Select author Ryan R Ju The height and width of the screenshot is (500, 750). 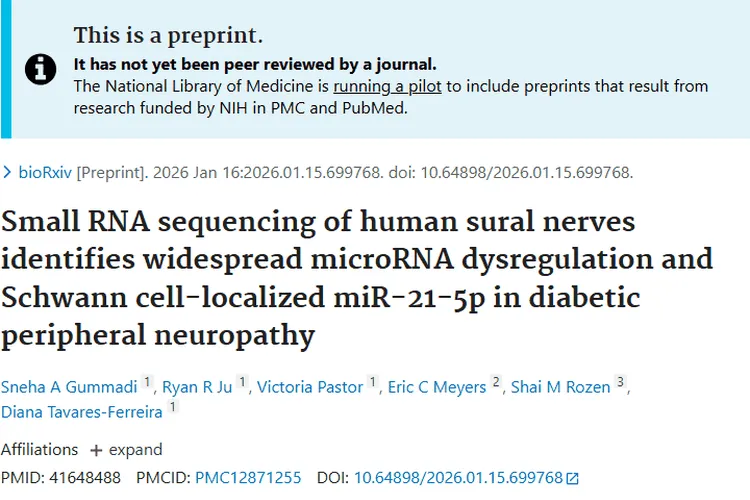[197, 387]
